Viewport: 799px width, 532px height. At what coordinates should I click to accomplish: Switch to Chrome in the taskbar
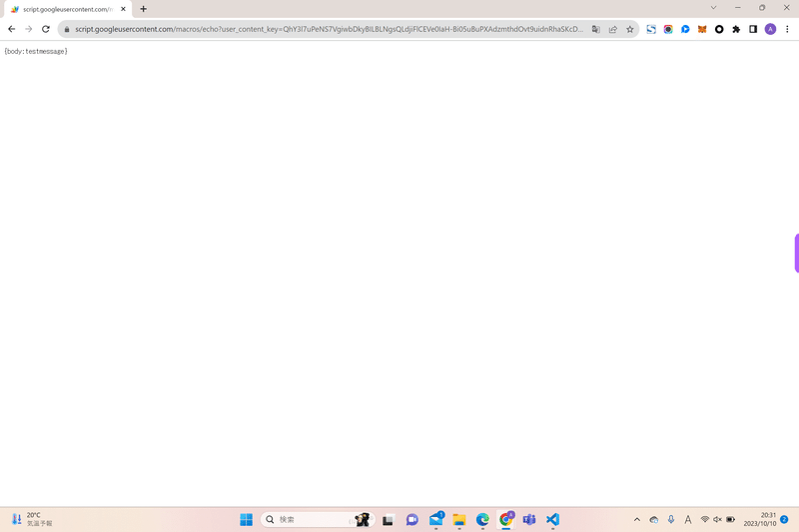[x=506, y=519]
